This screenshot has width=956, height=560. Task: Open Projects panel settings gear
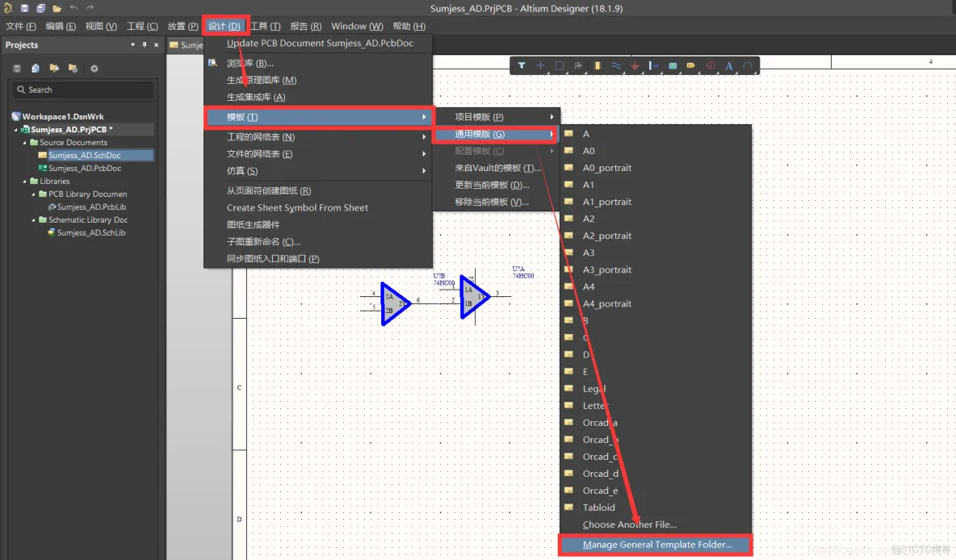click(94, 69)
